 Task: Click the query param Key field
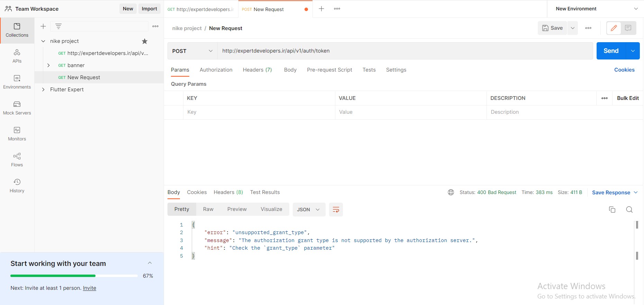(259, 112)
